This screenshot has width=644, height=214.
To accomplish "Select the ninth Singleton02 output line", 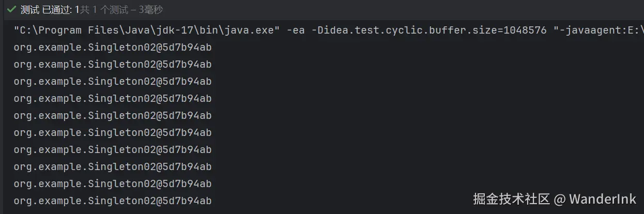I will point(113,184).
